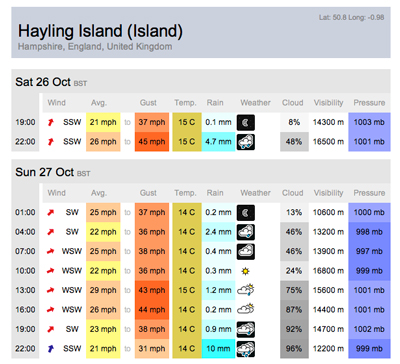The height and width of the screenshot is (364, 400).
Task: Click the 45 mph gust cell on Saturday
Action: click(x=152, y=142)
